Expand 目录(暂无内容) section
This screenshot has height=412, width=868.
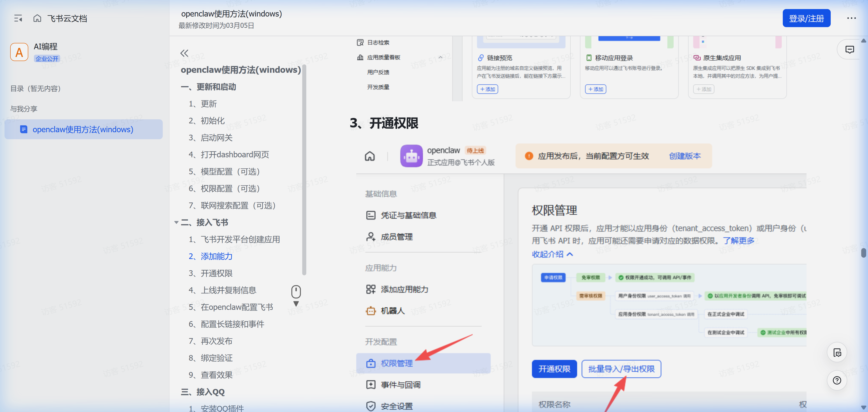[x=35, y=89]
